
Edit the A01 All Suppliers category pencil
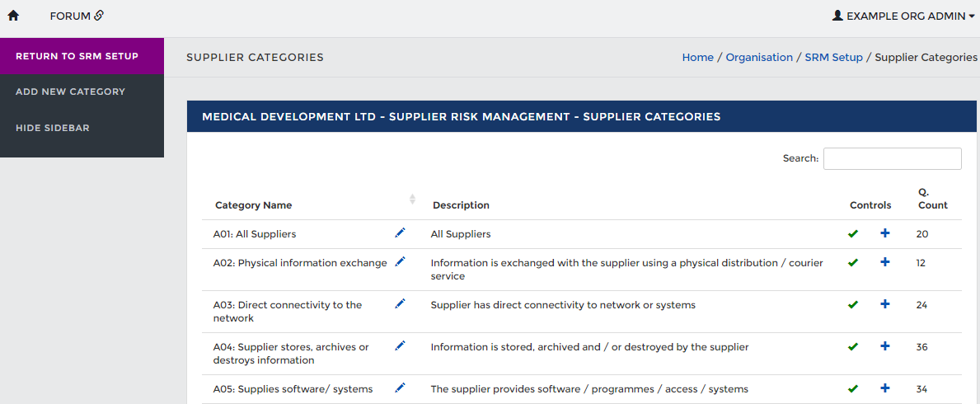[x=400, y=233]
